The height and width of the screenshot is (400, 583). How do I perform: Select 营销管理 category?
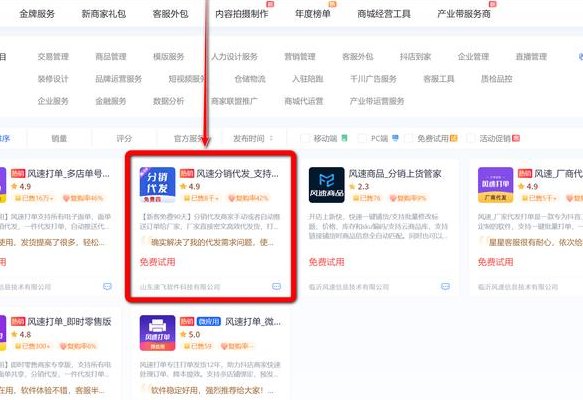[x=300, y=57]
